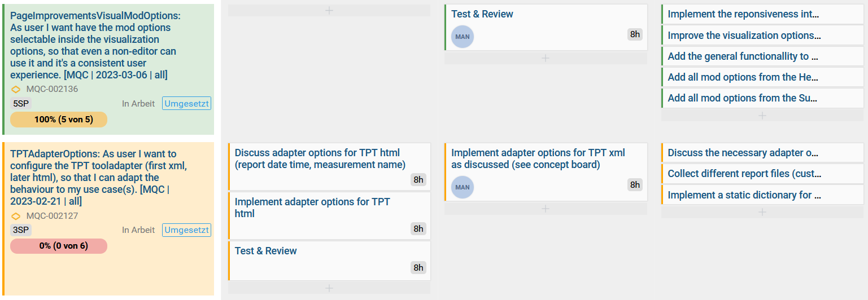Image resolution: width=868 pixels, height=300 pixels.
Task: Click the 100% (5 von 5) progress bar
Action: 59,120
